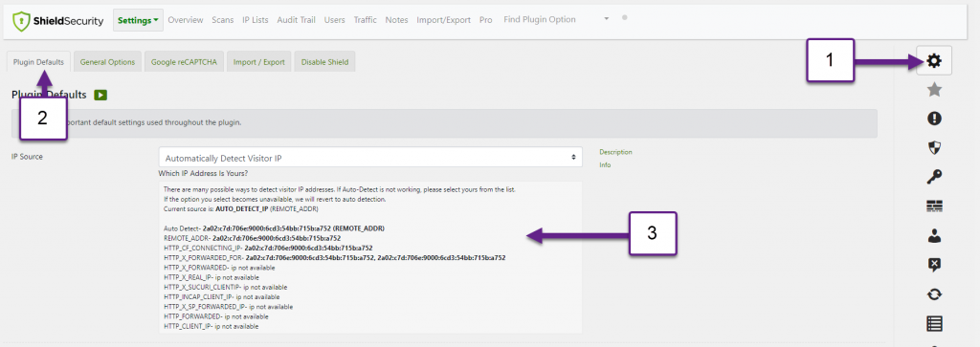Click the HTTP_X_SP_FORWARDED_IP row
Image resolution: width=980 pixels, height=347 pixels.
tap(228, 307)
